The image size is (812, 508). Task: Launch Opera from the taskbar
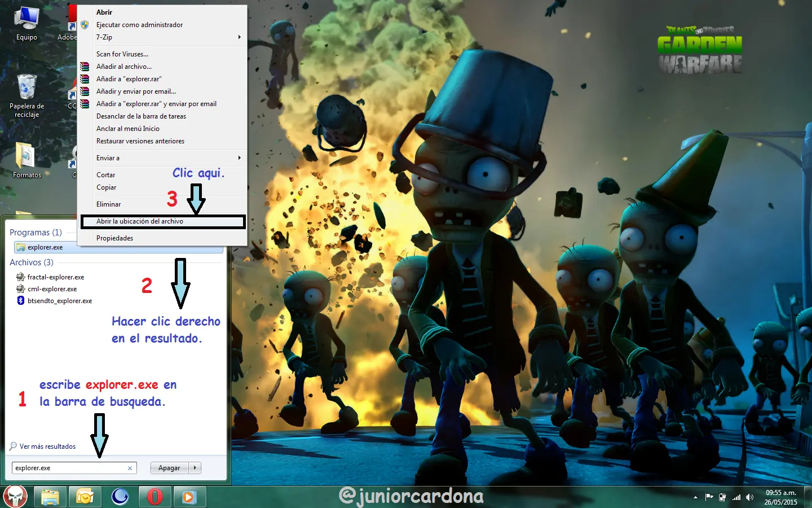(x=155, y=497)
